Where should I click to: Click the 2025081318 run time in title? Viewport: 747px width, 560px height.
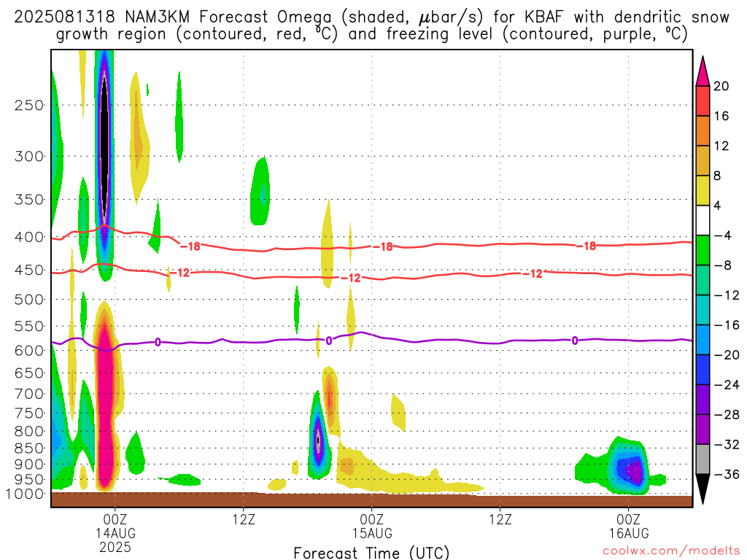pos(65,17)
